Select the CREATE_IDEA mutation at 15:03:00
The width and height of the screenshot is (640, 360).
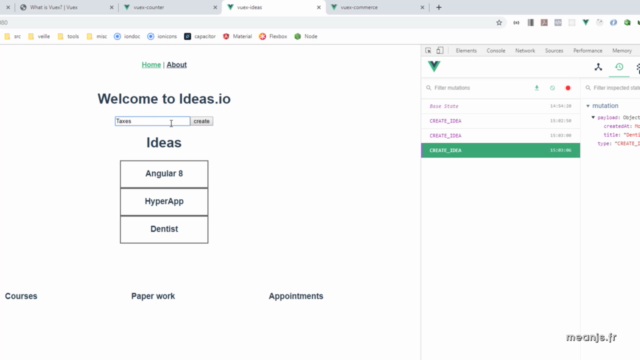(x=500, y=136)
